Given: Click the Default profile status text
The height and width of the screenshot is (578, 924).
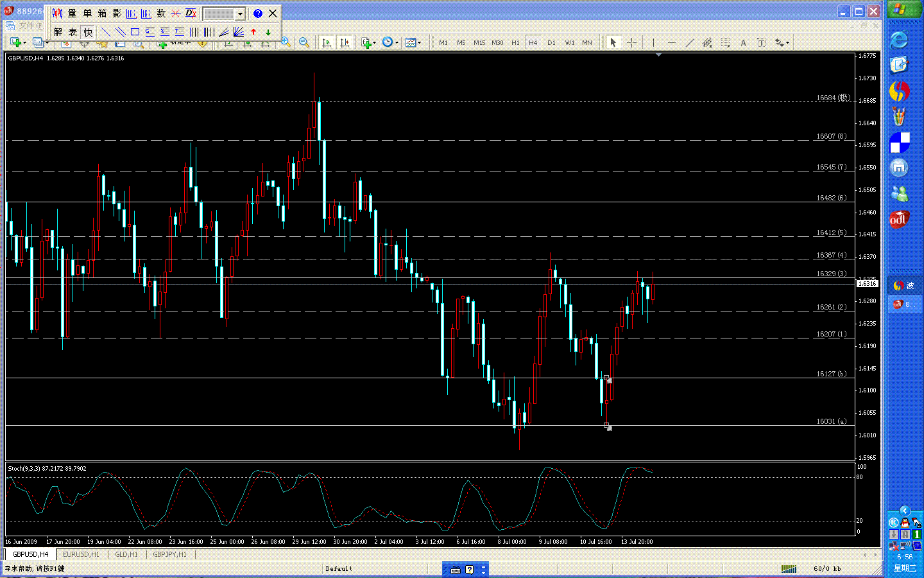Looking at the screenshot, I should click(339, 568).
